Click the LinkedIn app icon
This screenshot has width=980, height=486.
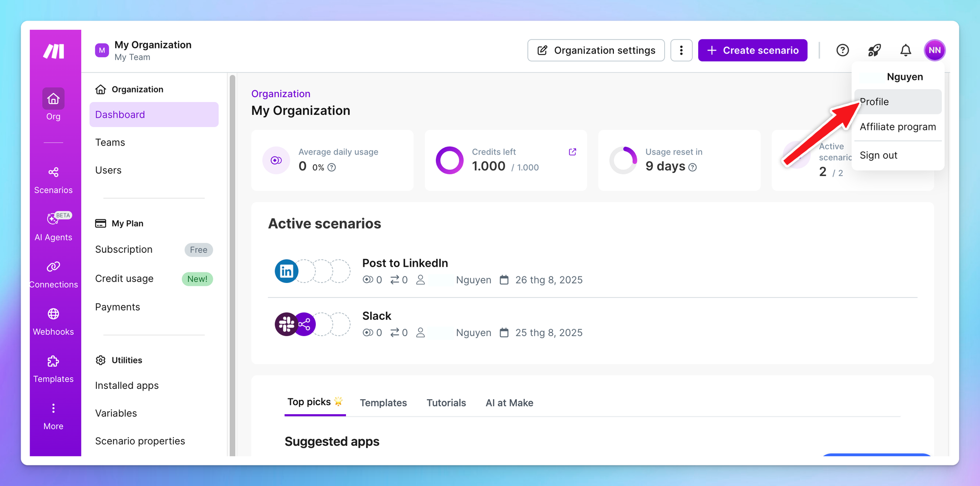click(x=287, y=271)
